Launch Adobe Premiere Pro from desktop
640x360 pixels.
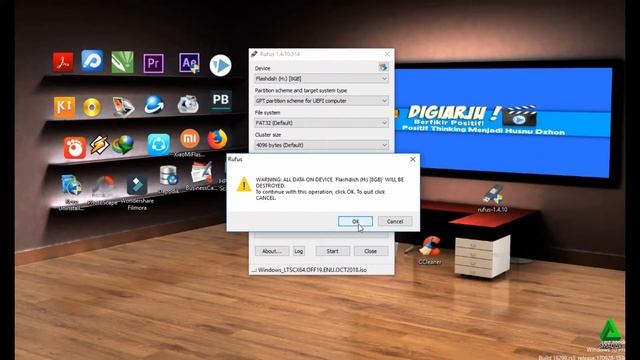153,63
